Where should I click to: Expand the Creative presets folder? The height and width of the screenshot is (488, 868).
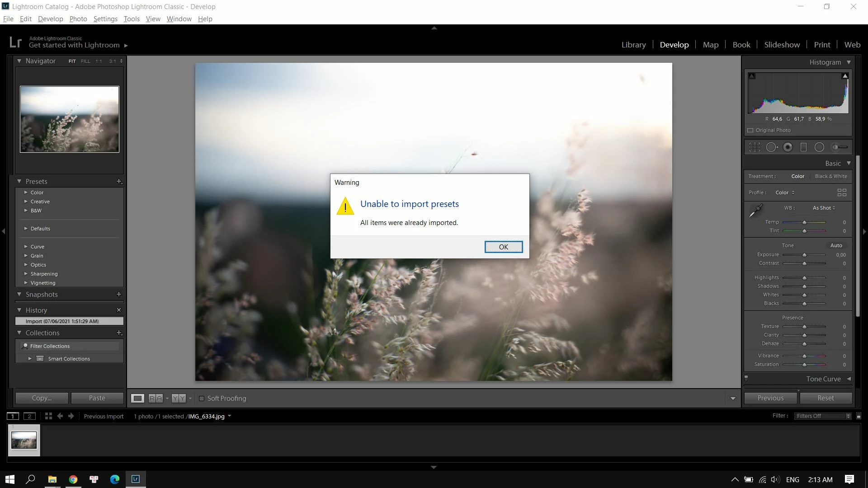[x=26, y=202]
